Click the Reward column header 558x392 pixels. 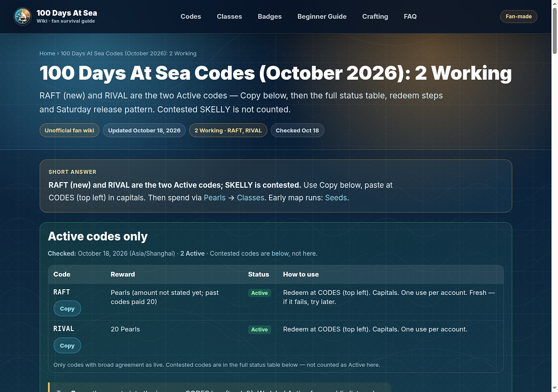pos(123,274)
